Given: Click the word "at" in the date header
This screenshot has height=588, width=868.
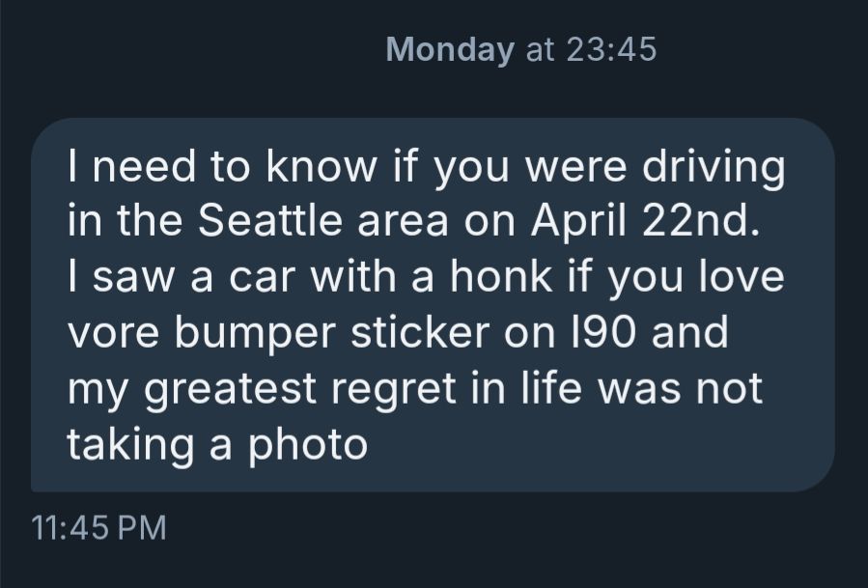Looking at the screenshot, I should coord(540,50).
